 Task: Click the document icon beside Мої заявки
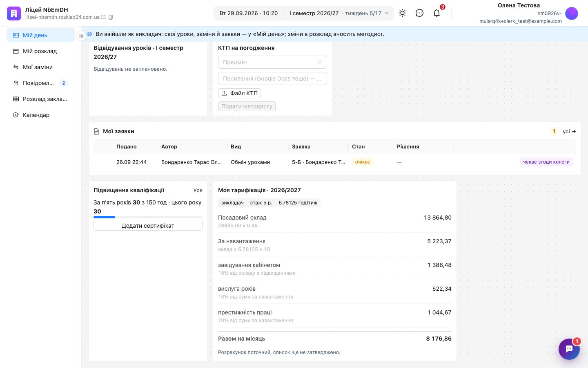point(97,131)
